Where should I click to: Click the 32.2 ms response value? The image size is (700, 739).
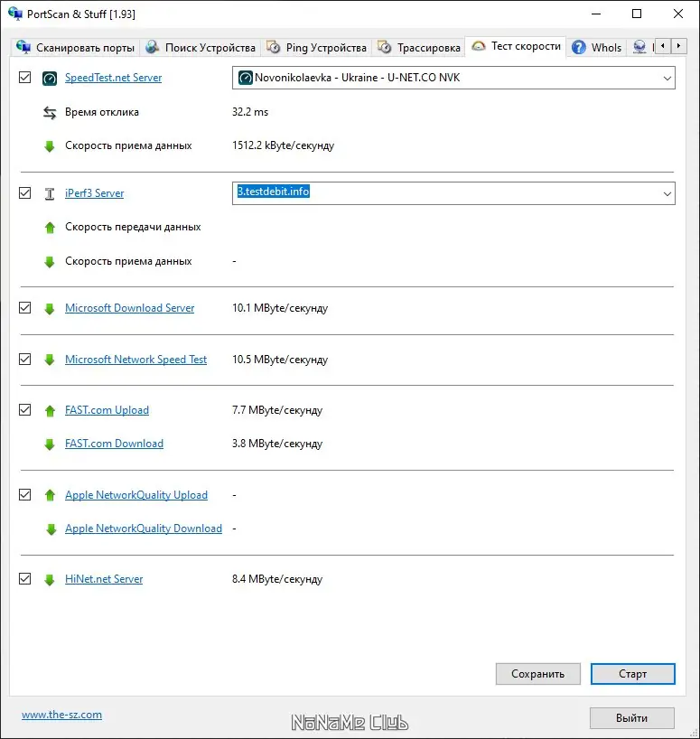click(250, 112)
